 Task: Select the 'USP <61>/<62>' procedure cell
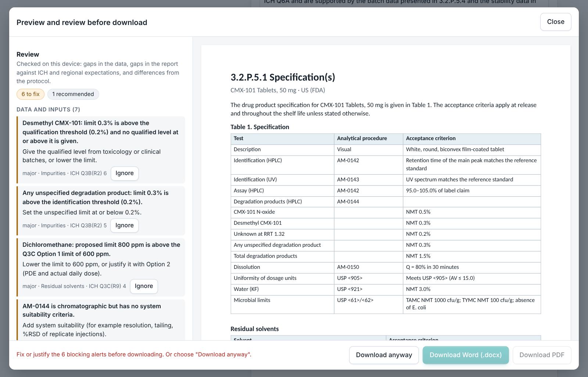click(369, 305)
